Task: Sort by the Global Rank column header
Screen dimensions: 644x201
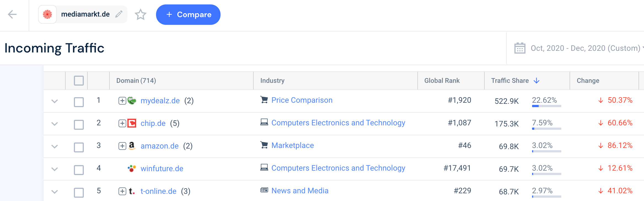Action: click(x=442, y=81)
